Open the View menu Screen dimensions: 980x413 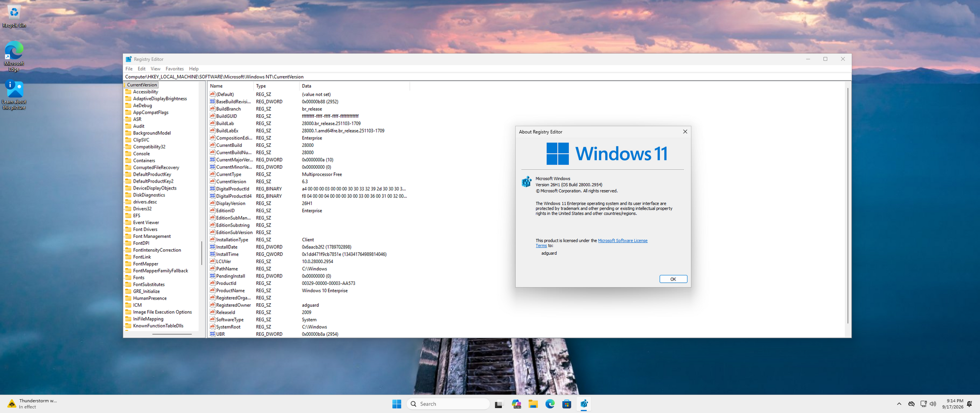155,69
